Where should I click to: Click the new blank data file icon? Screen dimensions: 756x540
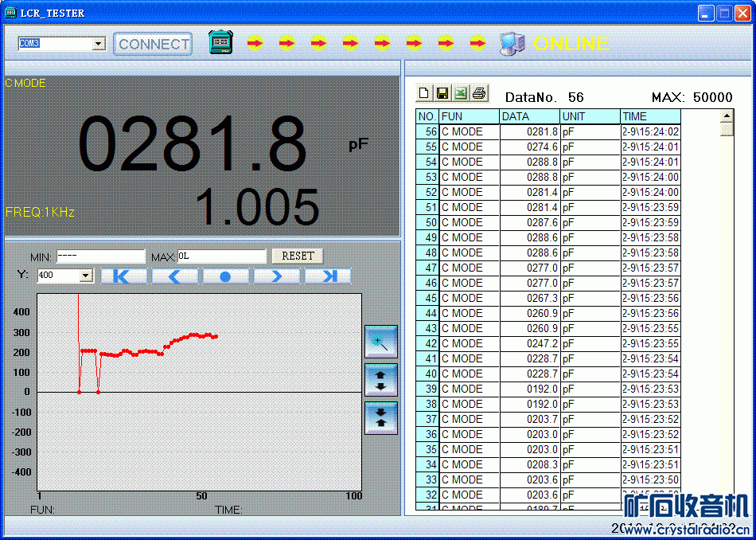pyautogui.click(x=424, y=94)
